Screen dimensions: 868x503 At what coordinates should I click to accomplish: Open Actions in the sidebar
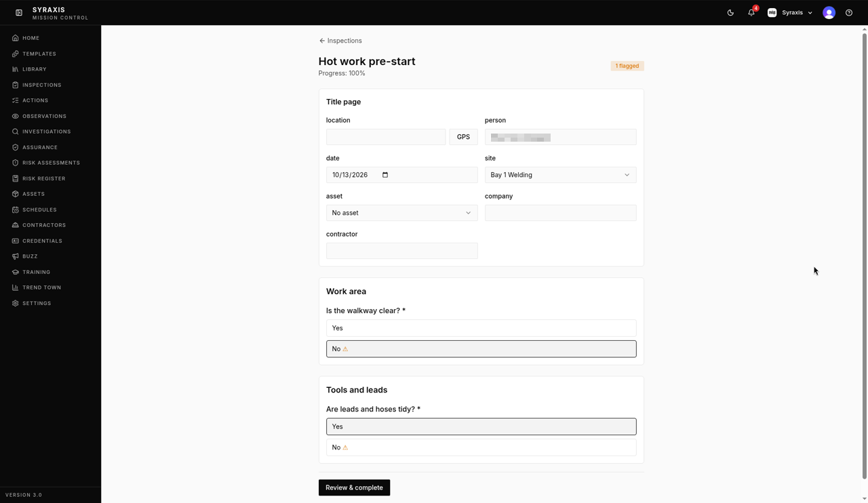coord(35,100)
